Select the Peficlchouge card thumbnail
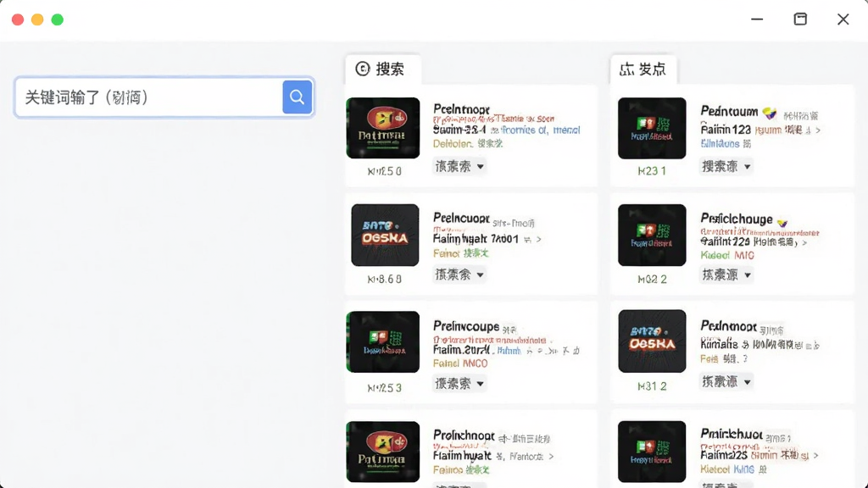Image resolution: width=868 pixels, height=488 pixels. pyautogui.click(x=652, y=236)
